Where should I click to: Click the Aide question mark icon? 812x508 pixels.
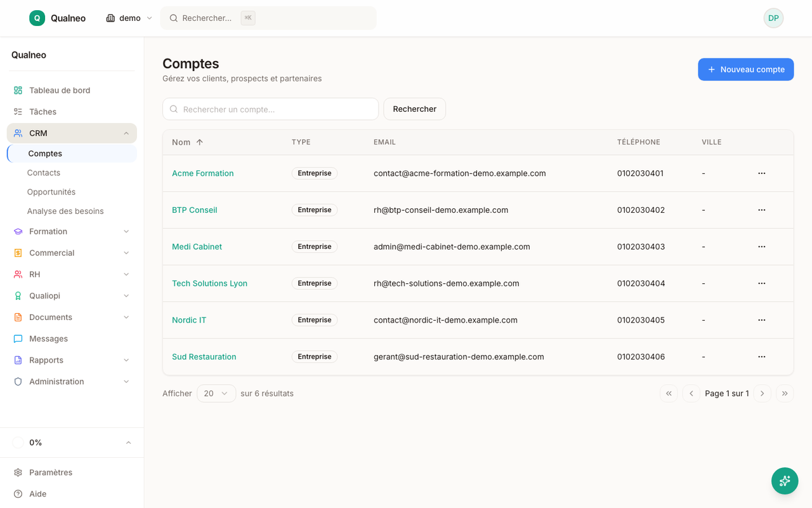[x=18, y=494]
